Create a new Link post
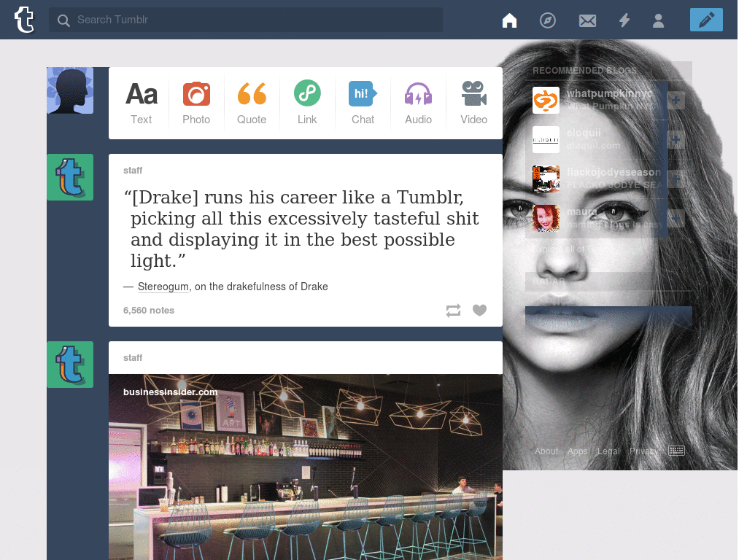The width and height of the screenshot is (747, 560). pos(307,103)
